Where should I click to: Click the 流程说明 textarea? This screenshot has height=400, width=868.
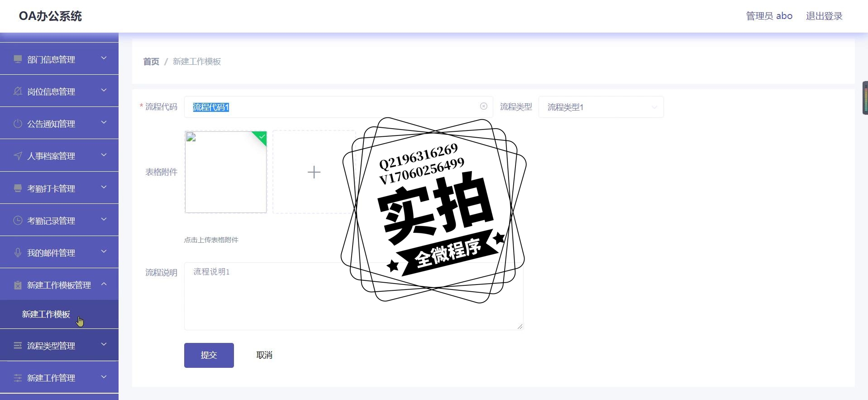coord(354,296)
